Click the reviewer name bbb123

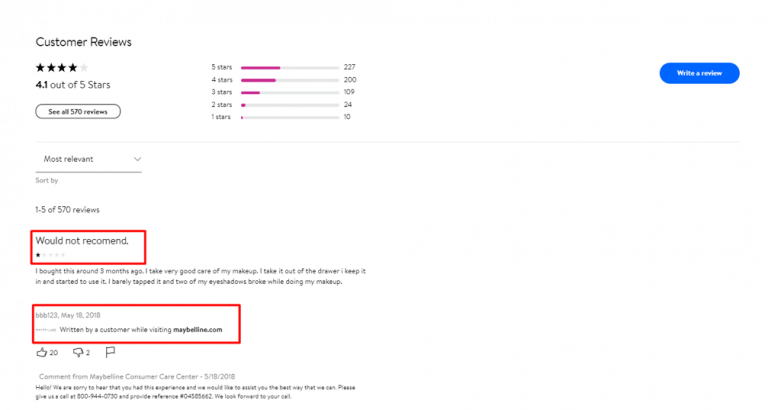click(48, 316)
